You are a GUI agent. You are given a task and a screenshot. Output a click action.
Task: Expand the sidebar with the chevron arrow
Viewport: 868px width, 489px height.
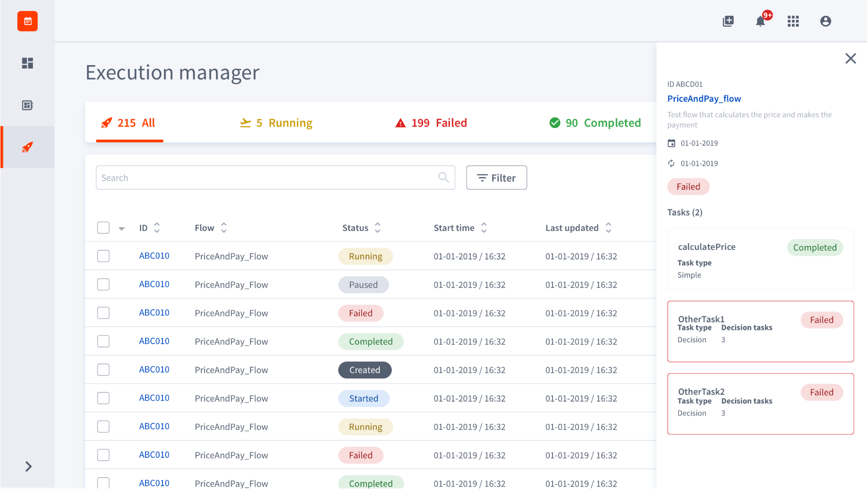[x=28, y=466]
